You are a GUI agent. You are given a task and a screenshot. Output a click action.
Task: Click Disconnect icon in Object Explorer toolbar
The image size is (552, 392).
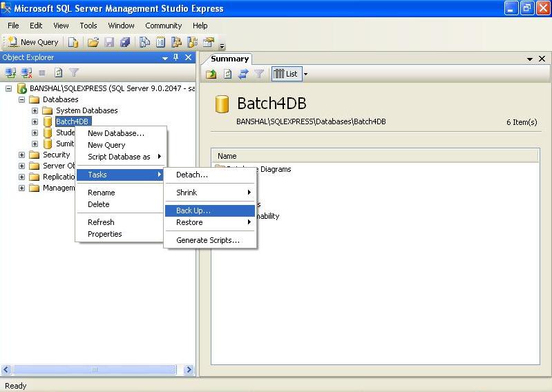pyautogui.click(x=26, y=72)
